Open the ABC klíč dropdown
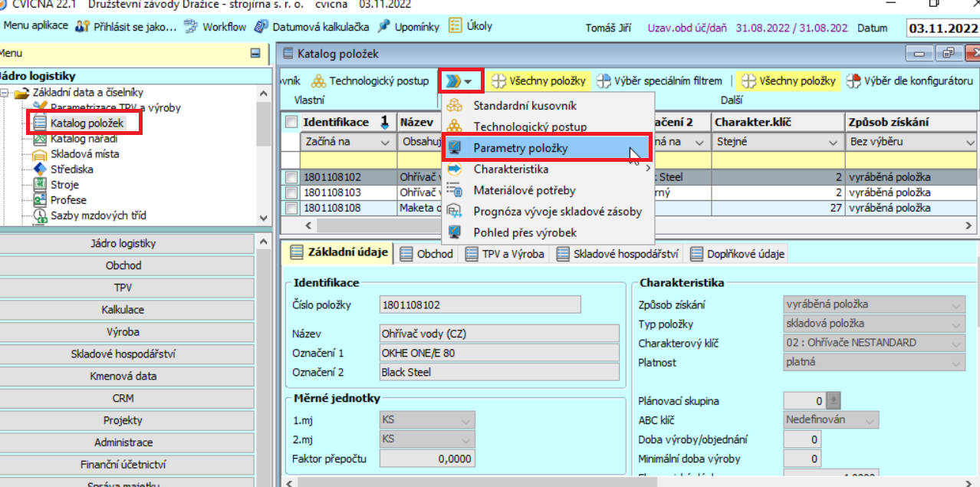Screen dimensions: 980x487 (869, 420)
